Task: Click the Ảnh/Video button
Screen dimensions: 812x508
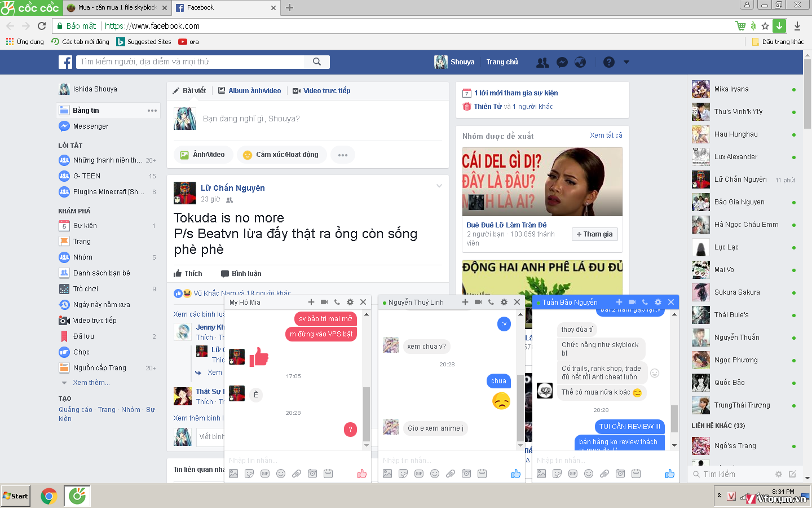Action: (203, 155)
